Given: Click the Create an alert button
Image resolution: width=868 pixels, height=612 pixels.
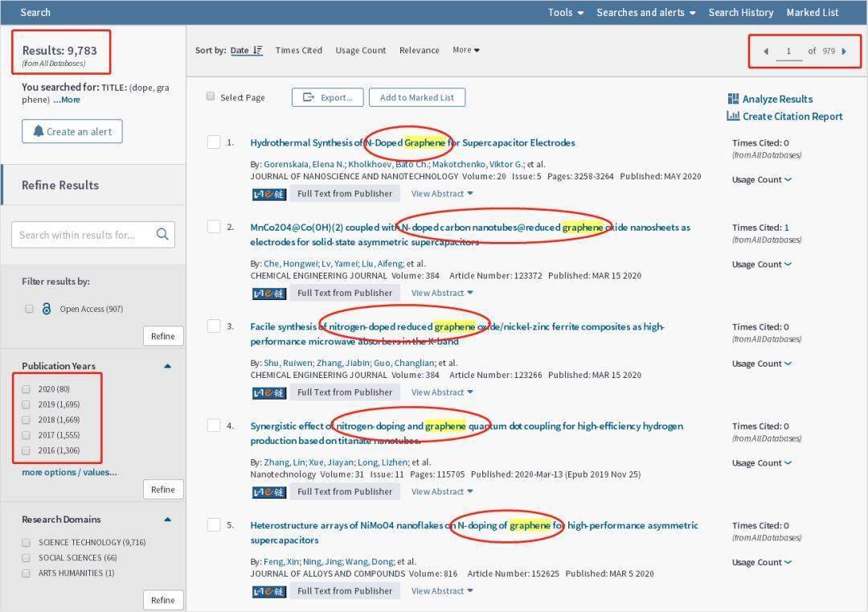Looking at the screenshot, I should (x=72, y=132).
